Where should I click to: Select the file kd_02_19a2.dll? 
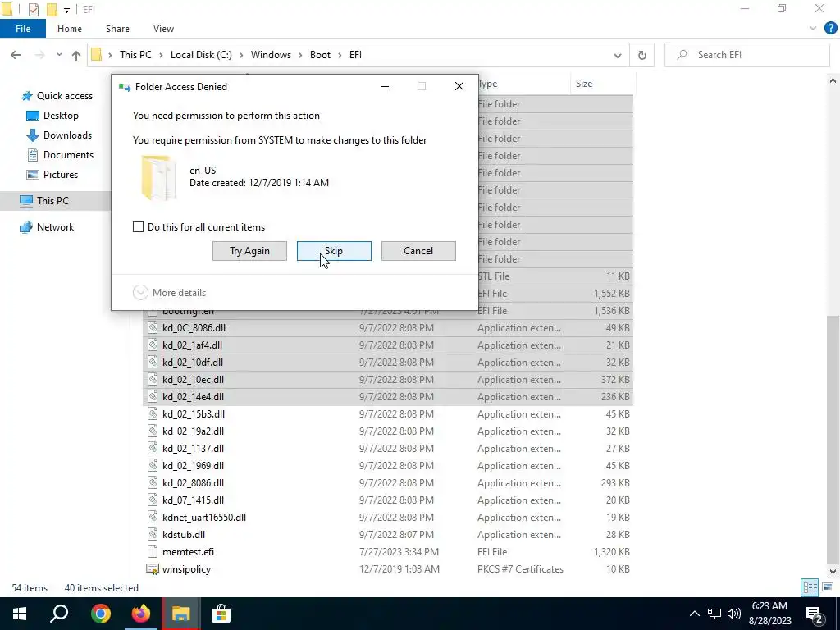194,431
